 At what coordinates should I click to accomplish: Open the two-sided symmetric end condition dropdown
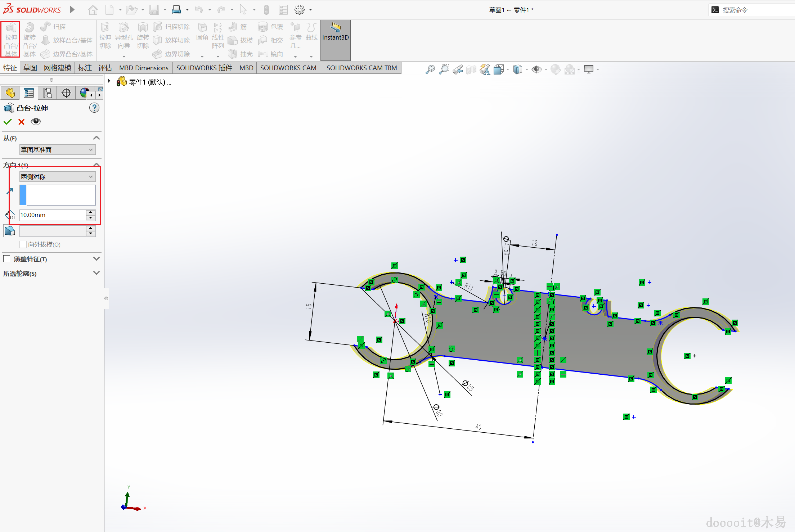57,176
